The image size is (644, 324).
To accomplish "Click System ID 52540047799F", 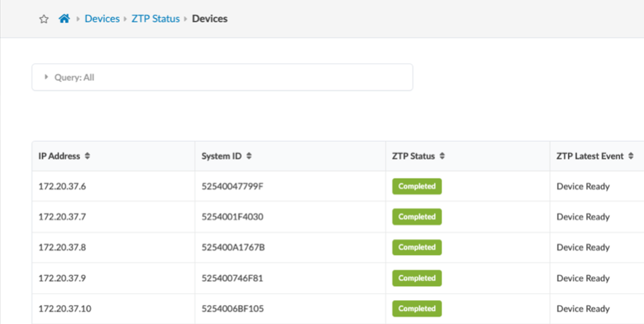I will point(232,186).
